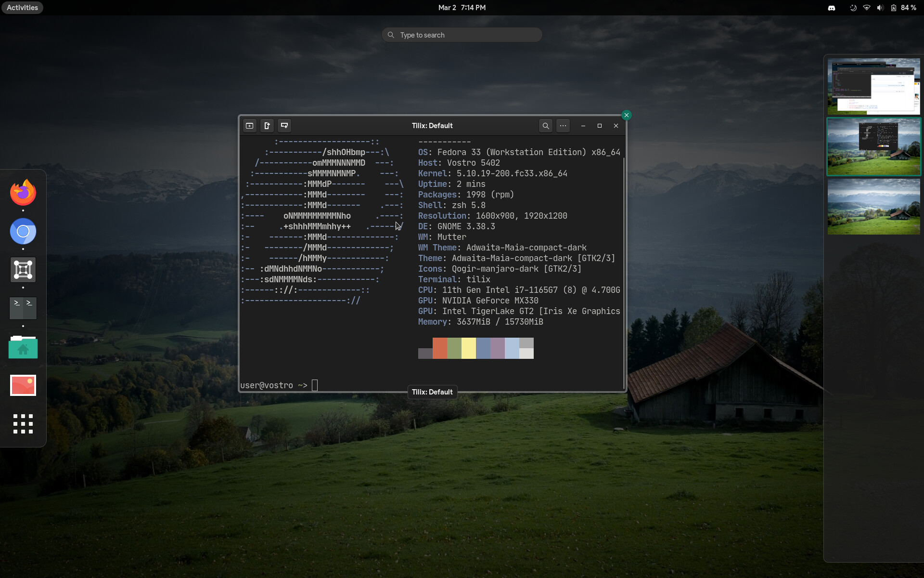The height and width of the screenshot is (578, 924).
Task: Click the Tilix terminal scrollbar
Action: (624, 273)
